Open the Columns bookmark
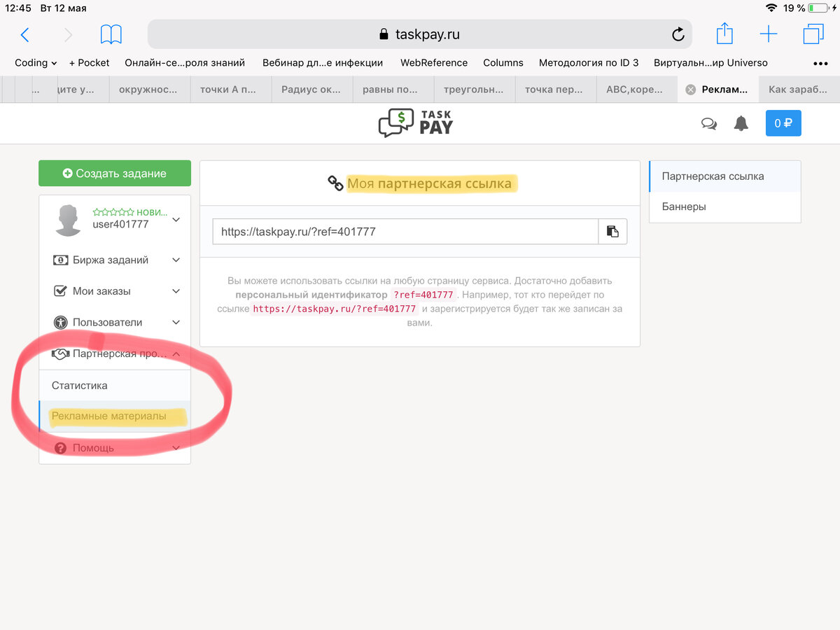840x630 pixels. pyautogui.click(x=503, y=63)
